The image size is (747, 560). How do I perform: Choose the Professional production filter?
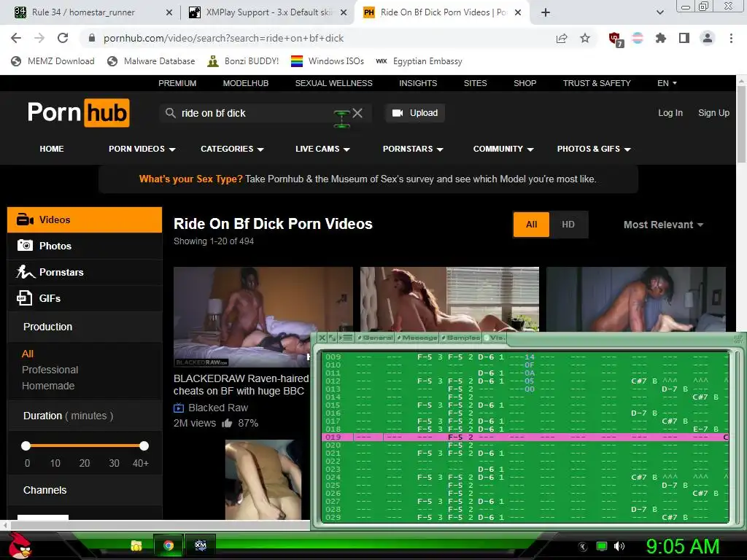point(50,370)
